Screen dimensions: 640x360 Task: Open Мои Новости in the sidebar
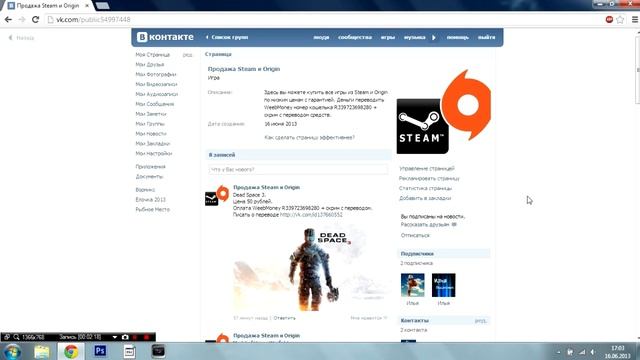(151, 133)
